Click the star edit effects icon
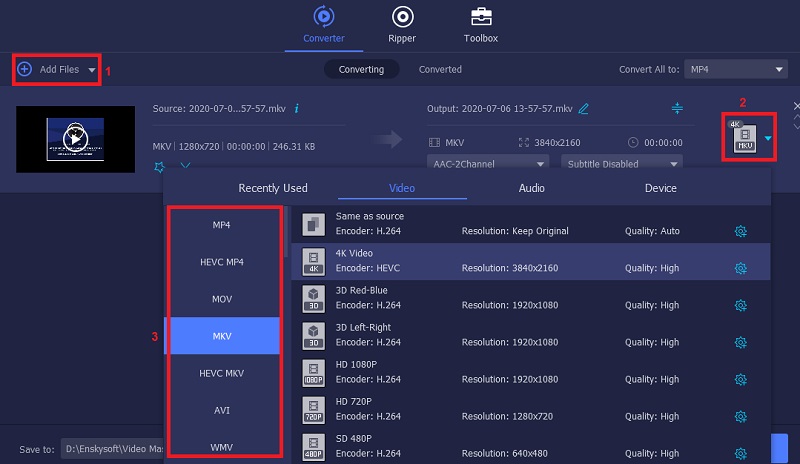Viewport: 800px width, 464px height. pos(160,167)
